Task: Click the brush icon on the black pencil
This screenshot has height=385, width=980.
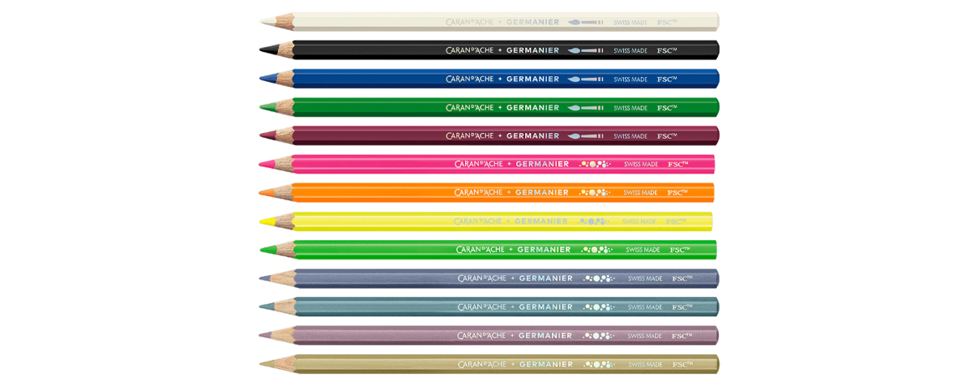Action: click(585, 50)
